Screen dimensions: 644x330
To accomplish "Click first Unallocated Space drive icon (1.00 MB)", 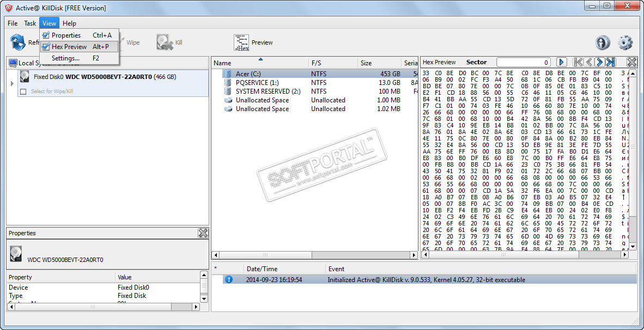I will click(228, 100).
